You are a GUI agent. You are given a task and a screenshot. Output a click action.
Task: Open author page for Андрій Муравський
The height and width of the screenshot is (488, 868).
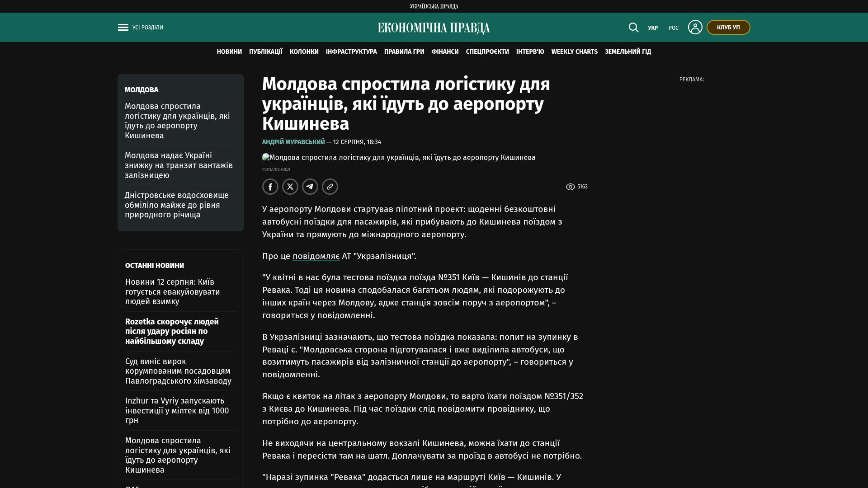[293, 142]
